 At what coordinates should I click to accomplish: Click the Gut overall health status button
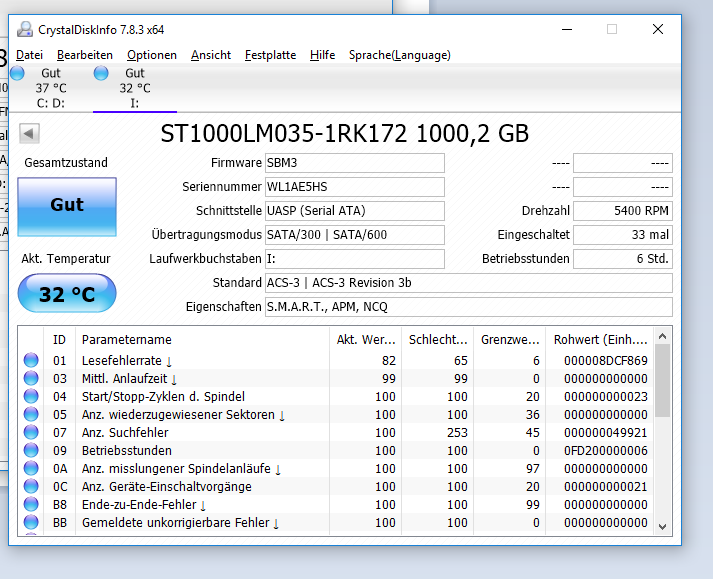(67, 207)
